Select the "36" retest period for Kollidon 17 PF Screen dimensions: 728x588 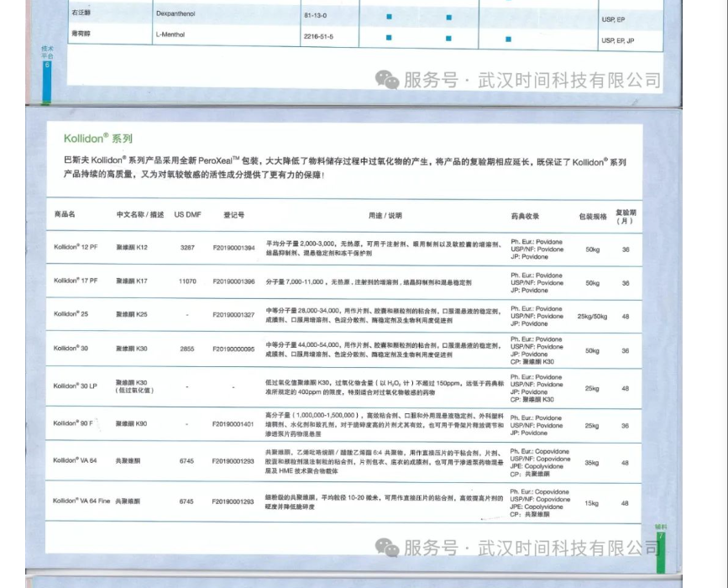coord(626,283)
